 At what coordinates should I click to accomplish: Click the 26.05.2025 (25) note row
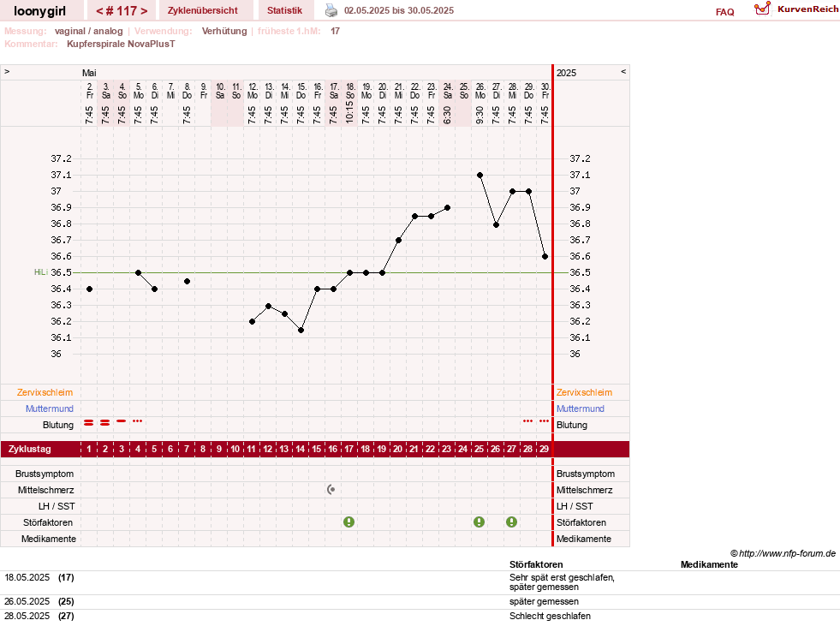420,602
